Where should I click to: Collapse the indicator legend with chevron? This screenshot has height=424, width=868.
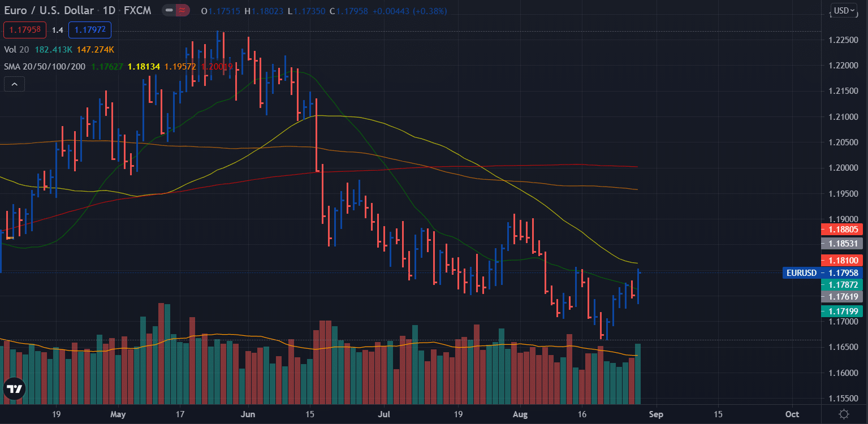(14, 85)
